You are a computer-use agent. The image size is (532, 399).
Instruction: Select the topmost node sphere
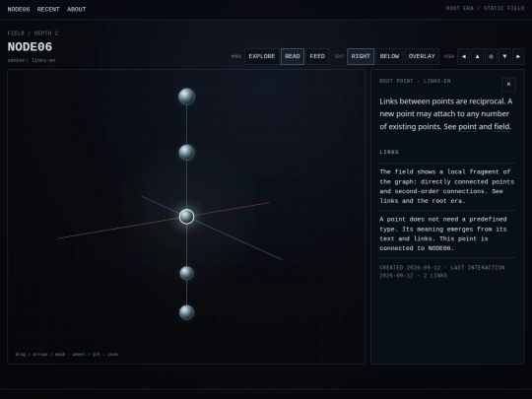tap(186, 97)
